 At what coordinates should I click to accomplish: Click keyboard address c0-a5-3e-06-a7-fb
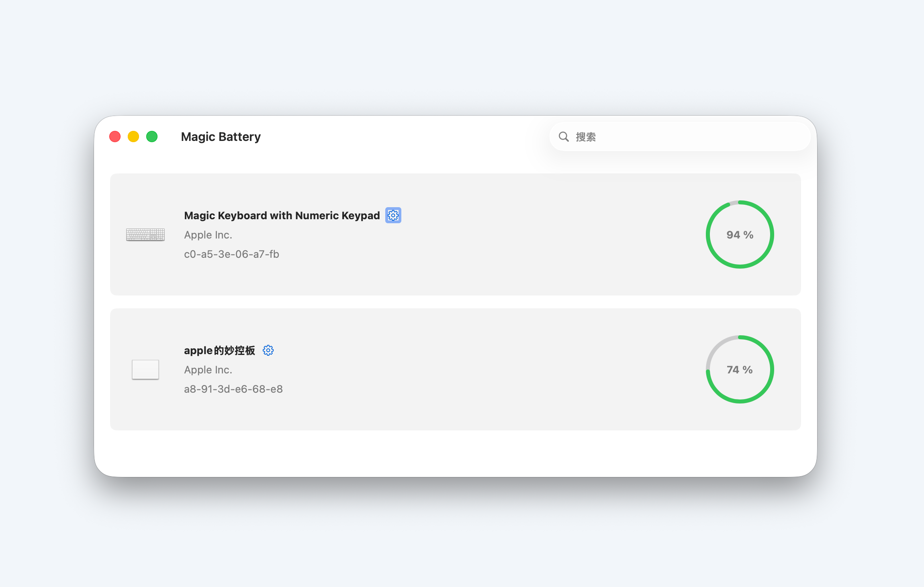(x=231, y=254)
